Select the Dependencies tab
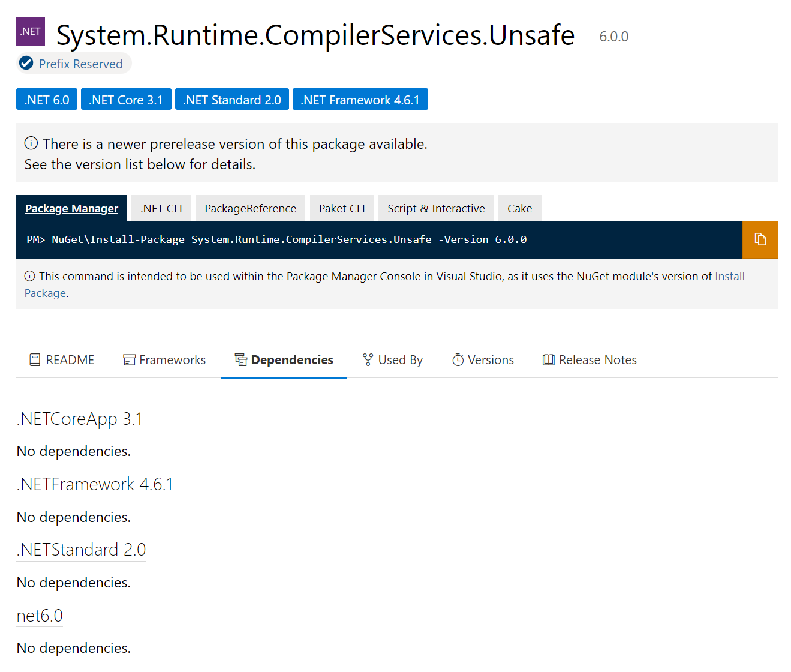The image size is (791, 672). 284,360
